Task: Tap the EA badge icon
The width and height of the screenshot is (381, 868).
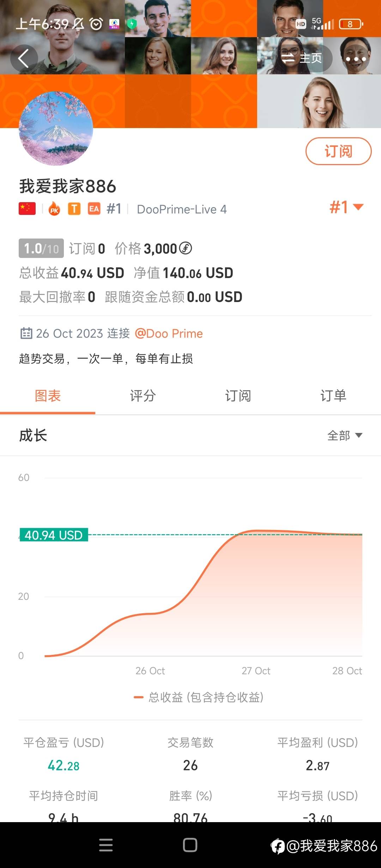Action: click(x=94, y=209)
